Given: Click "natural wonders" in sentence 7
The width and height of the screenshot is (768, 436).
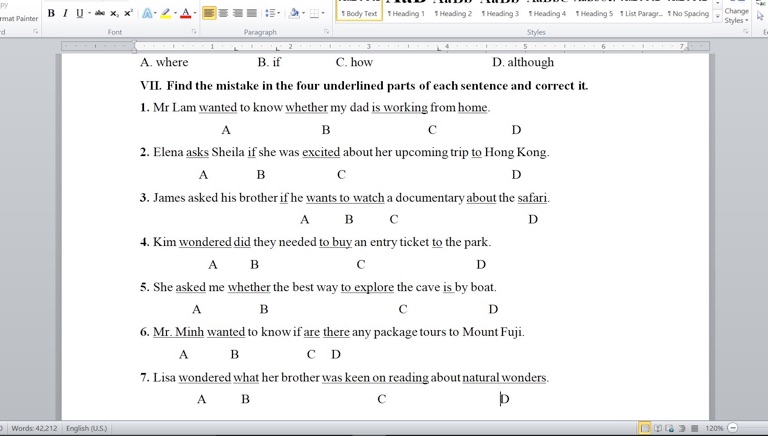Looking at the screenshot, I should point(504,378).
